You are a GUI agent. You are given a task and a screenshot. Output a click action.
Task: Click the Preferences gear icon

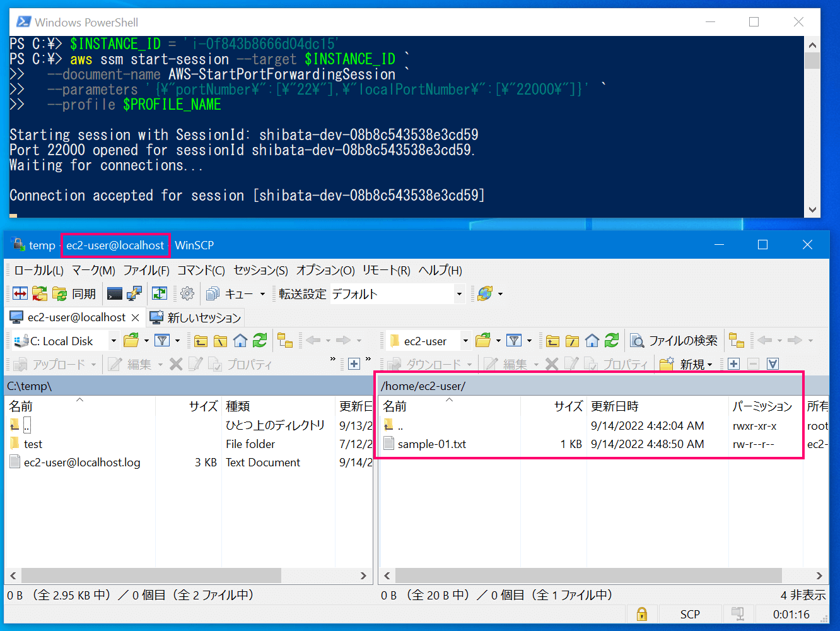(187, 293)
